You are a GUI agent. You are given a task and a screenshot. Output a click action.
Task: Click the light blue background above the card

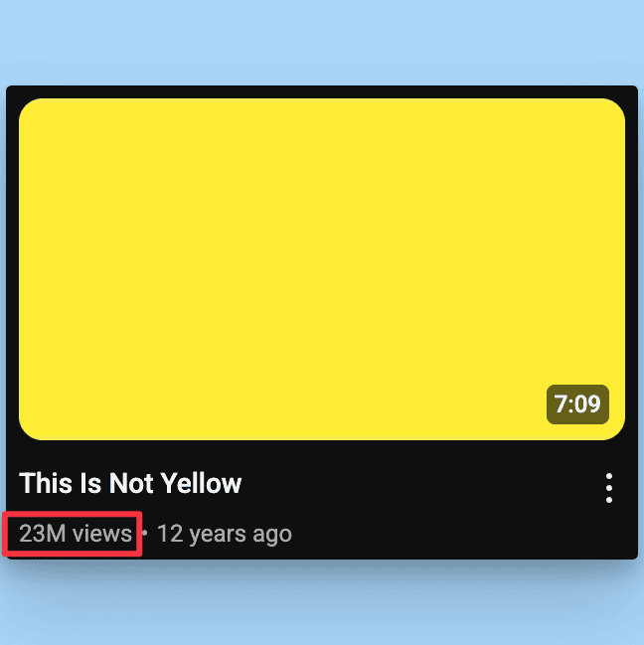322,41
